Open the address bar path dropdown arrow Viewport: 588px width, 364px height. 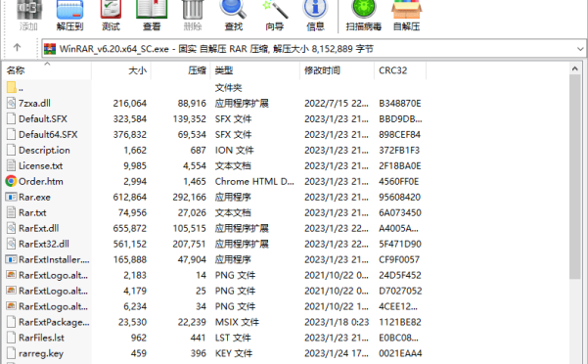point(580,49)
